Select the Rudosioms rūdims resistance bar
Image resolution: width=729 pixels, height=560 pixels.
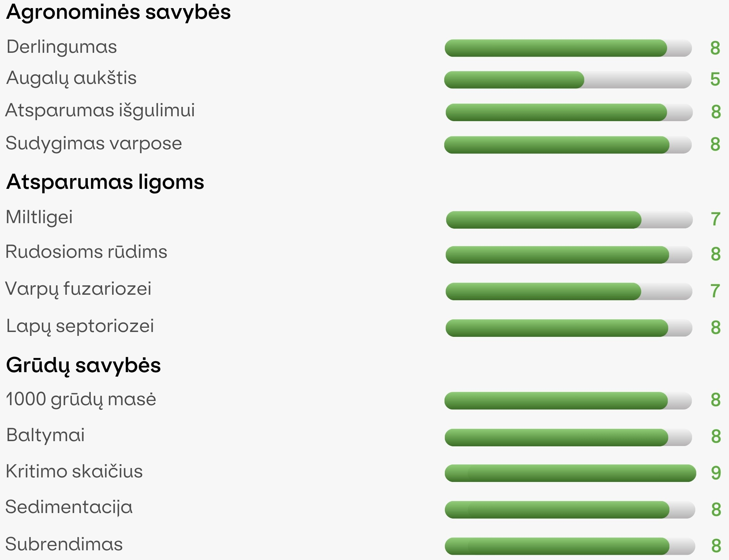click(569, 255)
